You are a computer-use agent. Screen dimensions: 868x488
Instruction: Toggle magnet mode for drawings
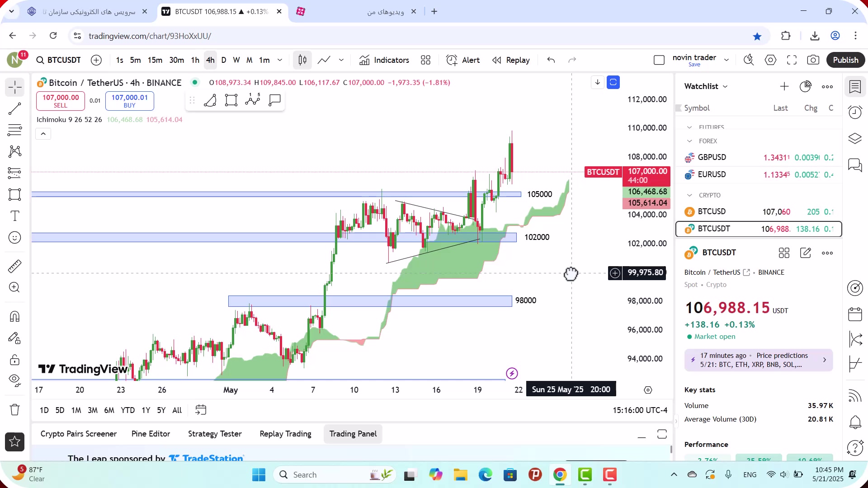tap(15, 316)
